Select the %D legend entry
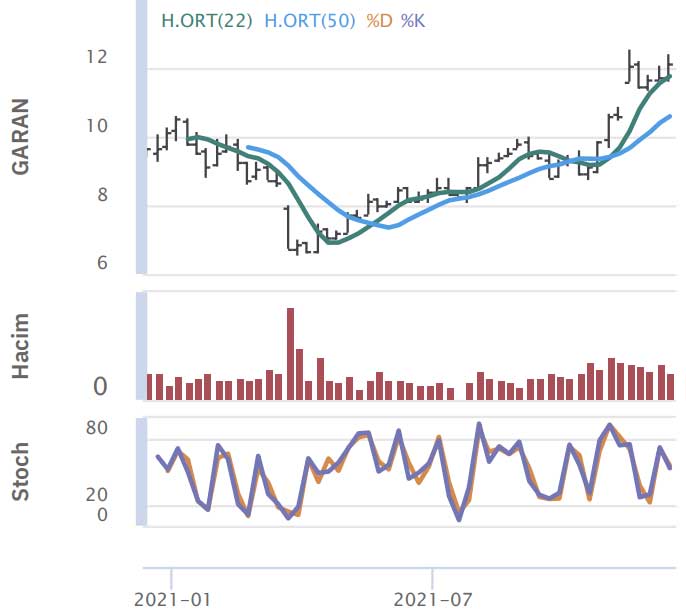Image resolution: width=686 pixels, height=613 pixels. (x=379, y=21)
